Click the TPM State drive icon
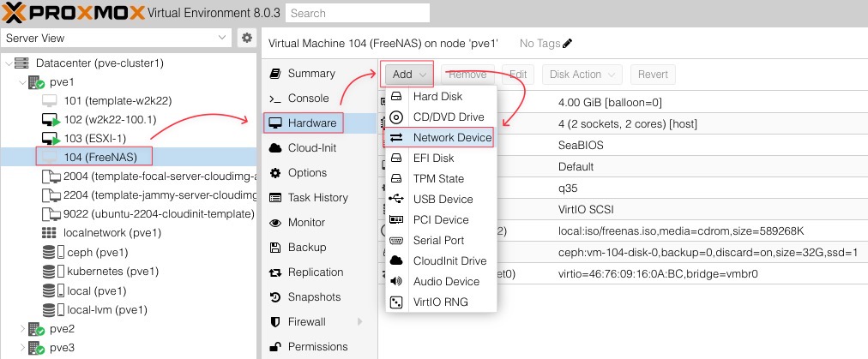Image resolution: width=868 pixels, height=359 pixels. (395, 179)
